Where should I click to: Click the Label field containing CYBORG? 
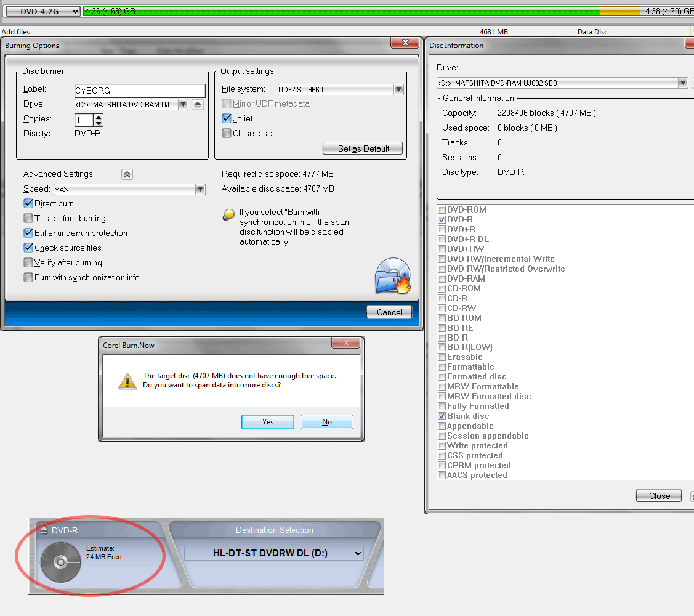(x=140, y=91)
